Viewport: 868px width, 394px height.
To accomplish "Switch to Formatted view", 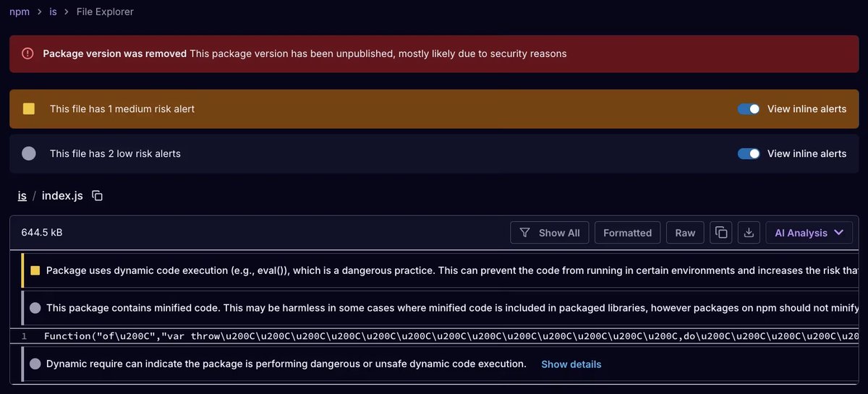I will coord(627,233).
